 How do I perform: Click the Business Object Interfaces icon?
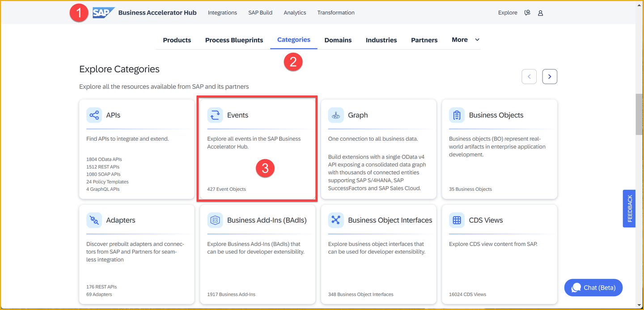[336, 220]
